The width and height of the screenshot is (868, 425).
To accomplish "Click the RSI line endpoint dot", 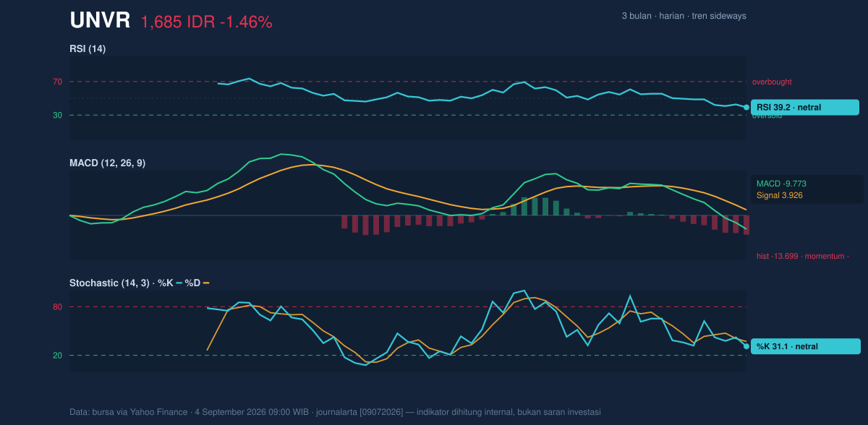I will pyautogui.click(x=746, y=107).
